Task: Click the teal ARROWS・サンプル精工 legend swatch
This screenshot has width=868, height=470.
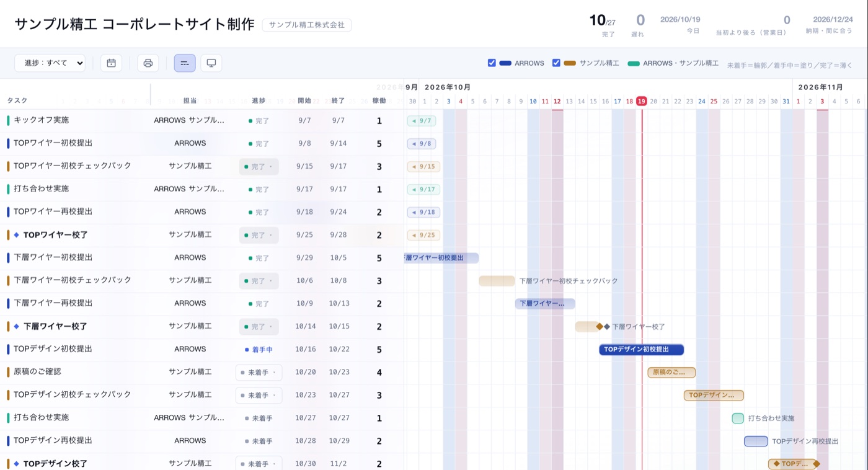Action: pyautogui.click(x=634, y=63)
